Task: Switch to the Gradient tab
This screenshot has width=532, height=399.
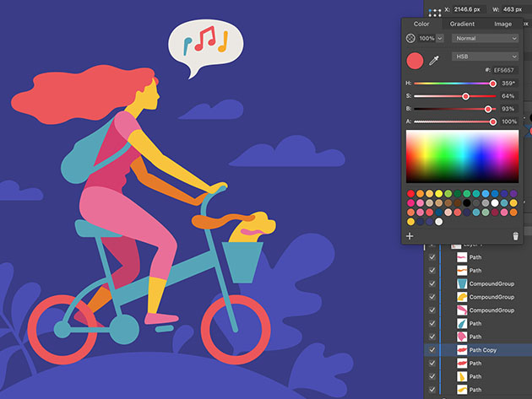Action: 462,24
